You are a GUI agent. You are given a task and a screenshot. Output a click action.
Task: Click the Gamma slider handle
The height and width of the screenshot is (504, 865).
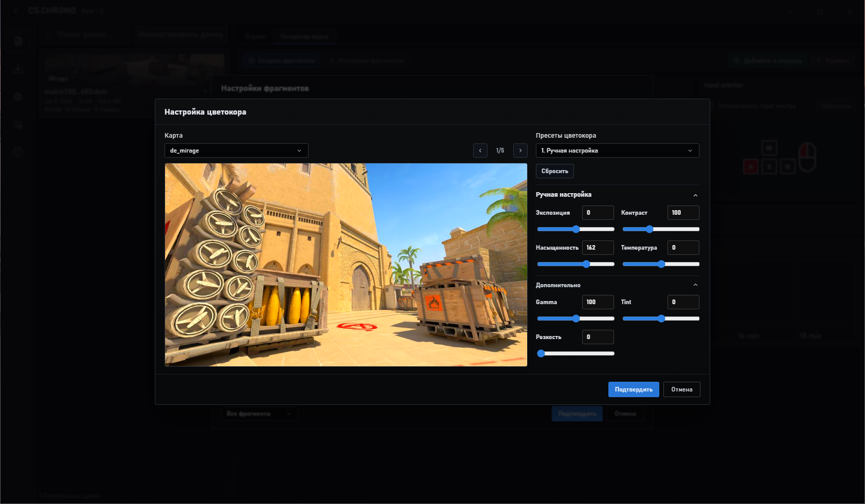576,319
